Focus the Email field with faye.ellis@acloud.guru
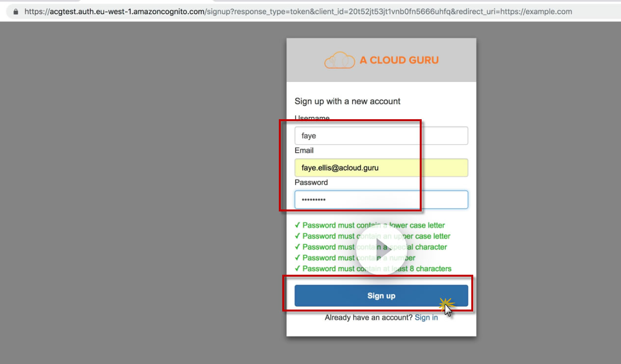The height and width of the screenshot is (364, 621). click(381, 168)
